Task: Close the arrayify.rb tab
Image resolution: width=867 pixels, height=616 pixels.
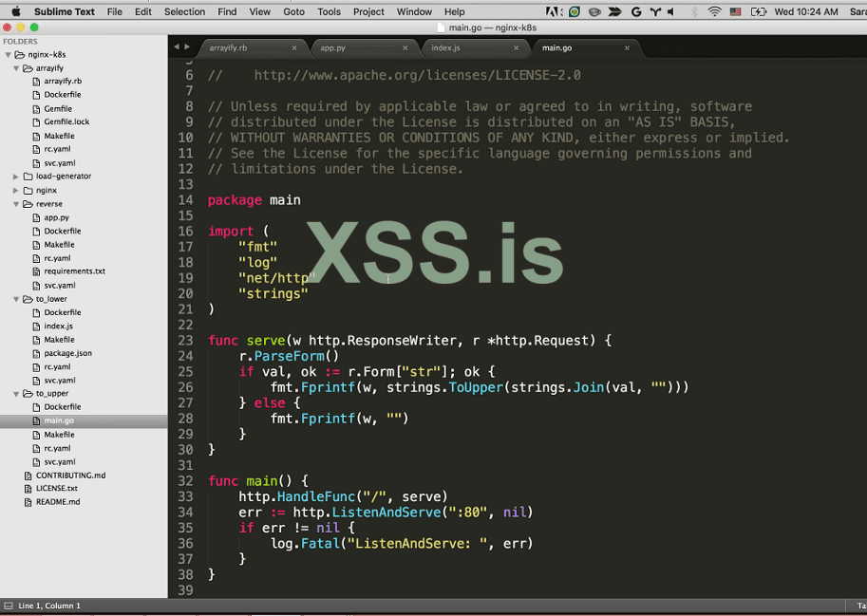Action: [294, 48]
